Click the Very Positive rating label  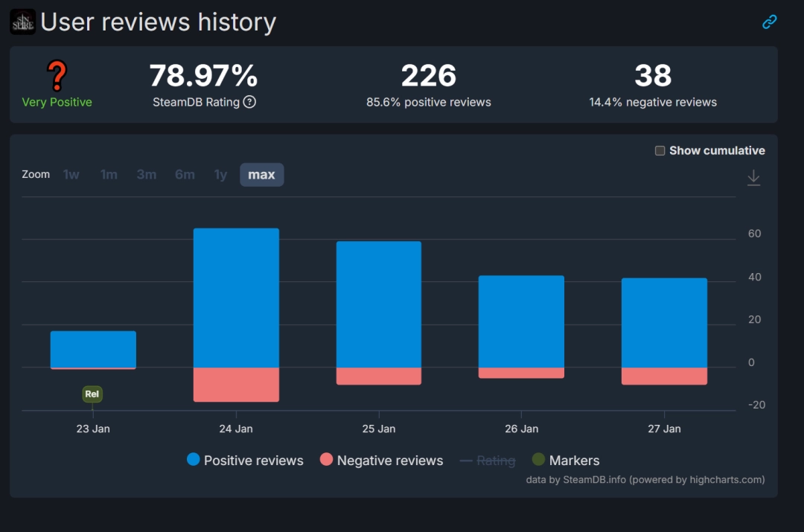[57, 102]
